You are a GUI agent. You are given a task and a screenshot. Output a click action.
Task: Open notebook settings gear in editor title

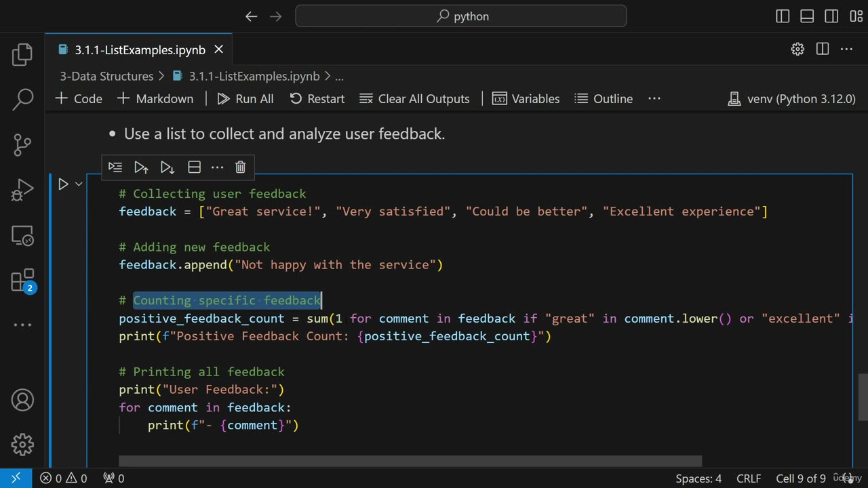(x=797, y=49)
